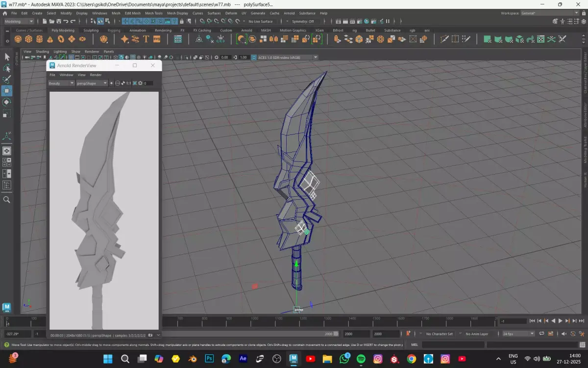Select the Move tool in the toolbox

pos(7,91)
